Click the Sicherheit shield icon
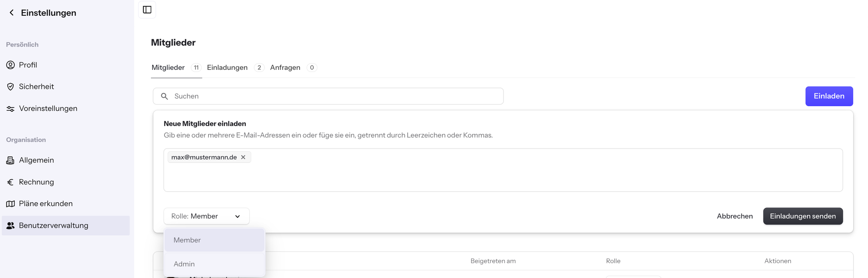The width and height of the screenshot is (868, 278). 11,87
